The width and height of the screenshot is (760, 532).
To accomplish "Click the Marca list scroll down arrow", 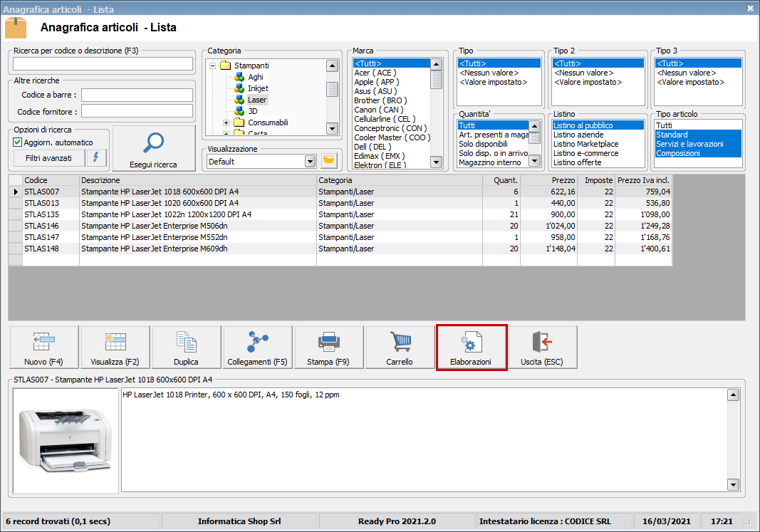I will tap(436, 162).
